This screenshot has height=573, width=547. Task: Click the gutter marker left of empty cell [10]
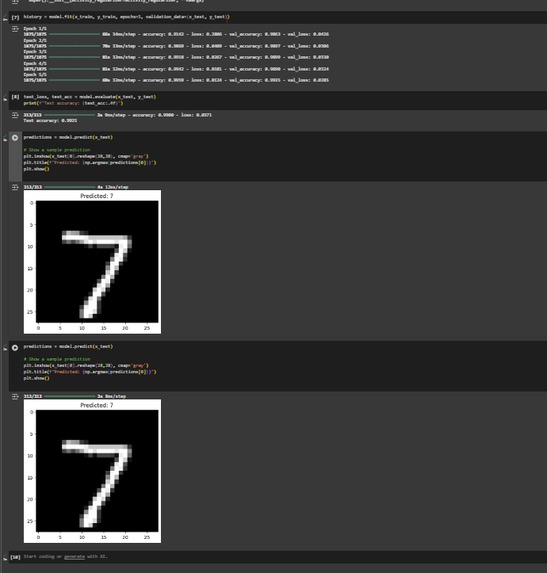5,558
